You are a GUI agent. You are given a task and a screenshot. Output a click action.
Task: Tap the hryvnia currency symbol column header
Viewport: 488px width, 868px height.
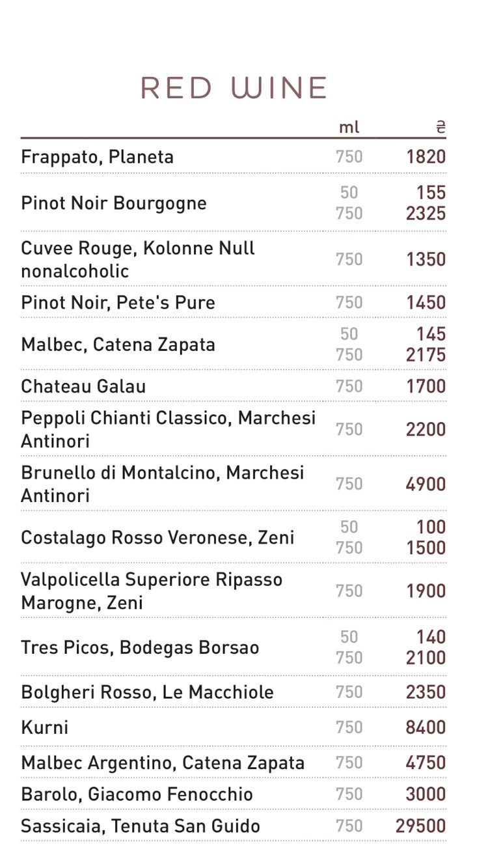pos(441,127)
